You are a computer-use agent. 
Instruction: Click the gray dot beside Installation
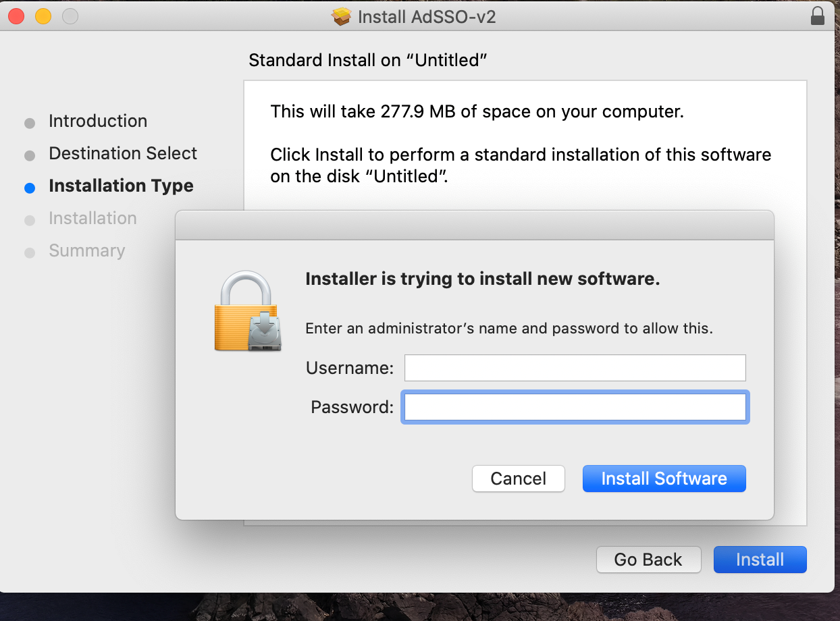coord(30,220)
